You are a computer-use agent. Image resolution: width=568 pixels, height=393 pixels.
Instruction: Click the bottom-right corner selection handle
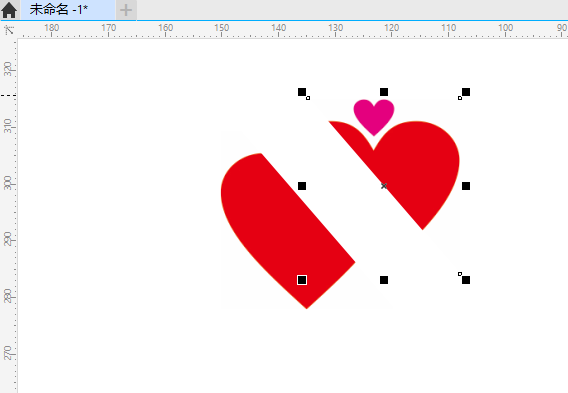[x=466, y=280]
